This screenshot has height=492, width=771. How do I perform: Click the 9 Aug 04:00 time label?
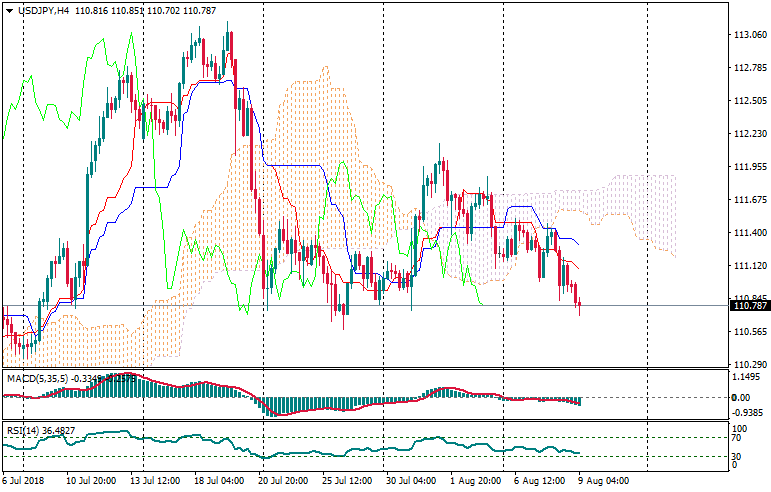click(603, 481)
